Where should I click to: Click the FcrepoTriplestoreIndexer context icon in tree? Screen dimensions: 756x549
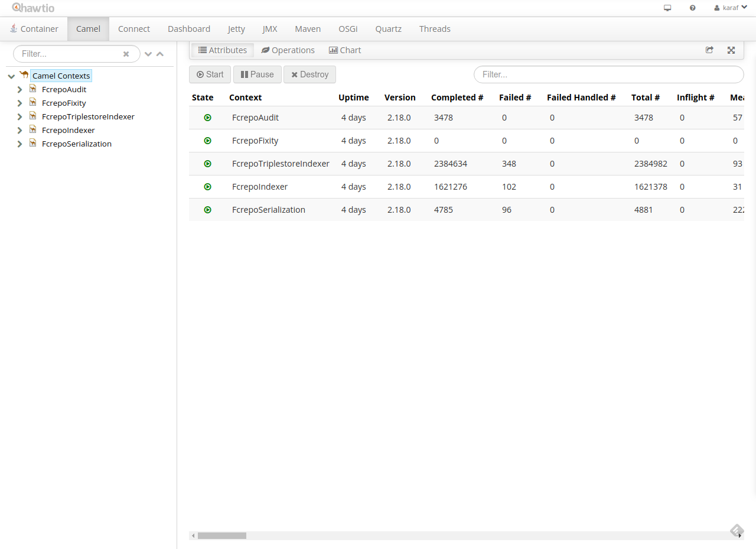[x=33, y=116]
